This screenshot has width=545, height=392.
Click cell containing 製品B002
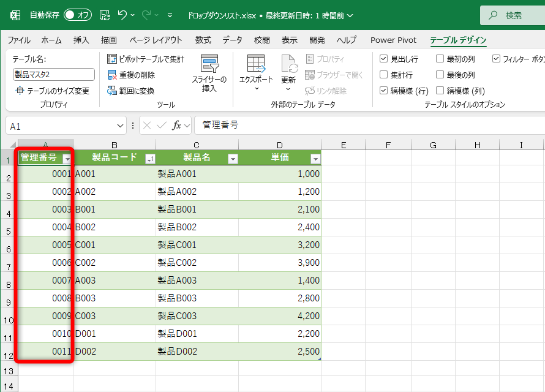tap(197, 227)
